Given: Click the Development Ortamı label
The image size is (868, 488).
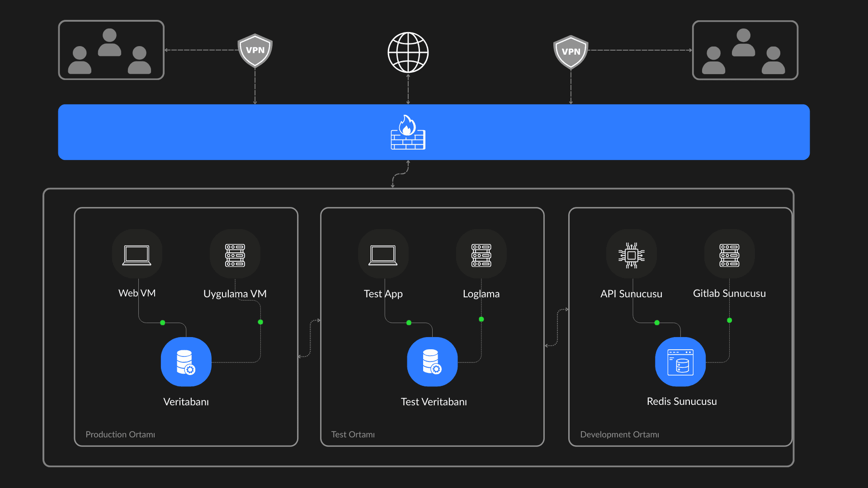Looking at the screenshot, I should coord(619,434).
